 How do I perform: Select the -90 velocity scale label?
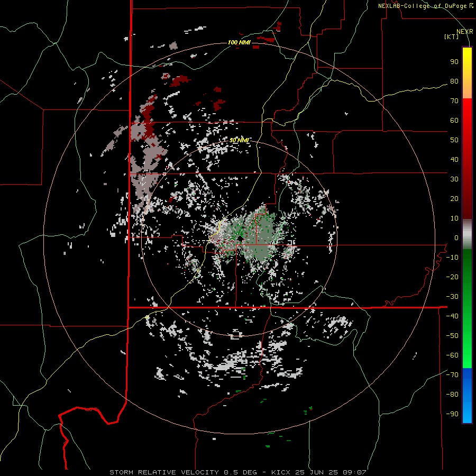[x=452, y=414]
